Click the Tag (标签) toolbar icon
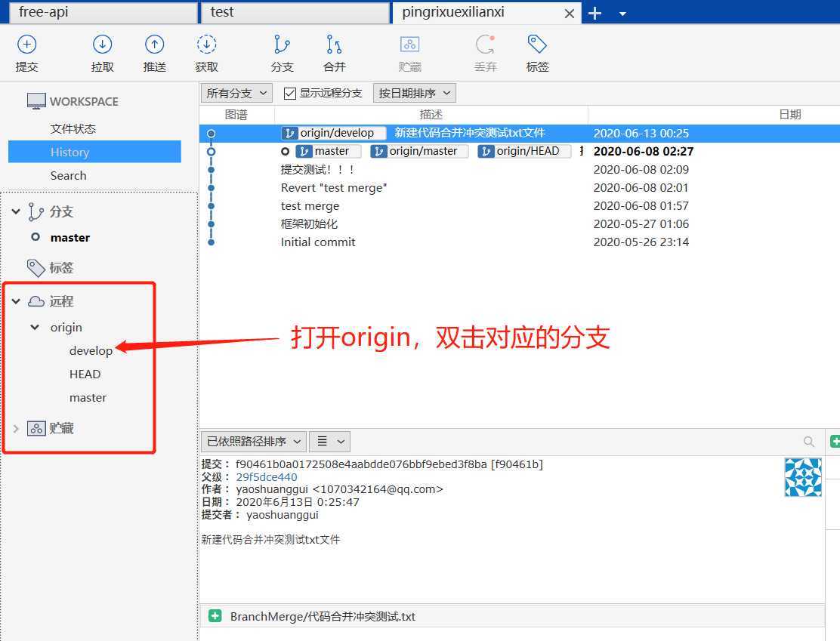 [537, 45]
